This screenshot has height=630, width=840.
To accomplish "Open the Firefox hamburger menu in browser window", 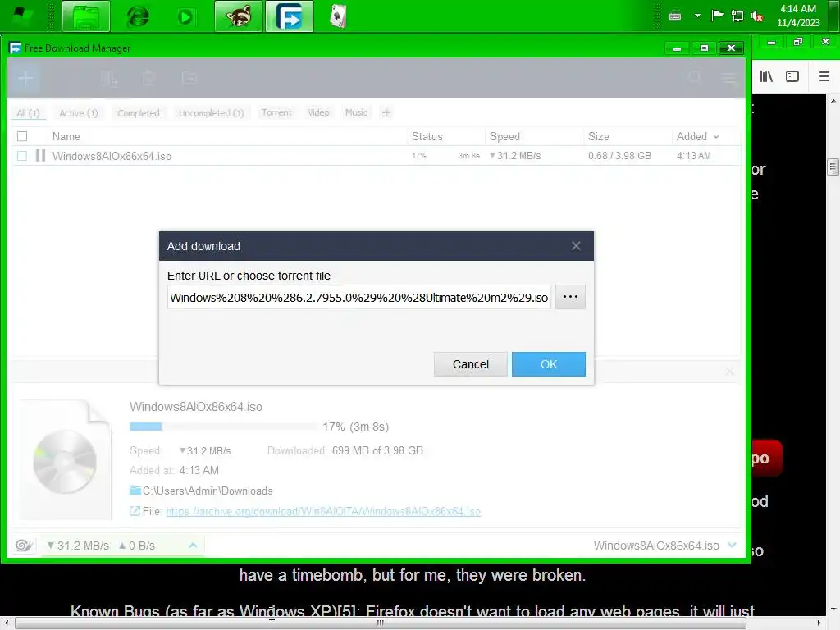I will point(824,76).
